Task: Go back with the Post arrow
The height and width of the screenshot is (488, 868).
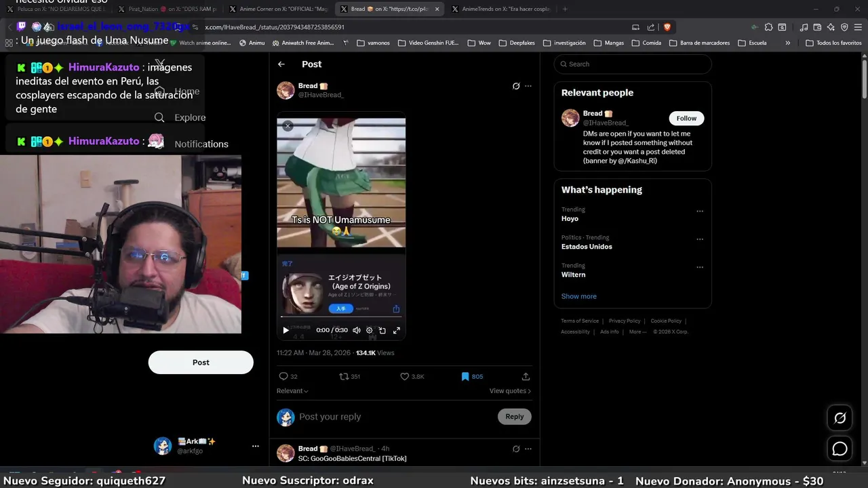Action: pos(281,64)
